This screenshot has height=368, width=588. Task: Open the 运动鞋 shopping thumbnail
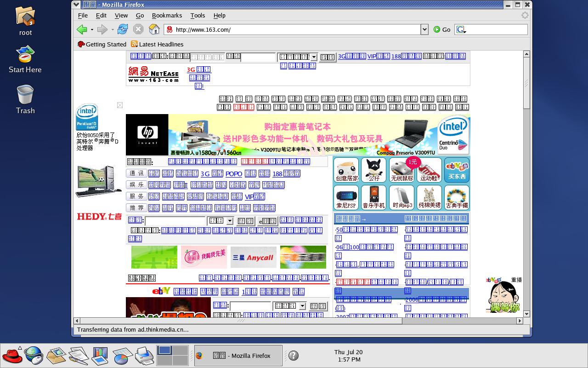pos(429,170)
